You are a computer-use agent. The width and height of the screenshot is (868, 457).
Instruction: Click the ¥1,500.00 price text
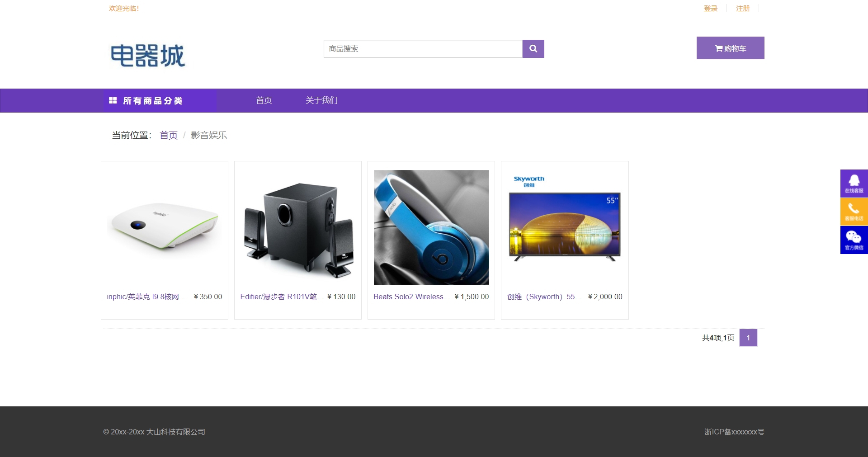pyautogui.click(x=472, y=297)
